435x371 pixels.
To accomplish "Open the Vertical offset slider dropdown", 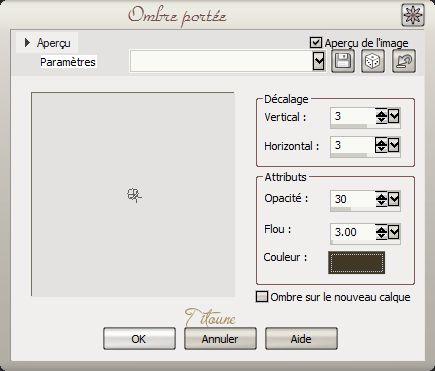I will point(394,116).
